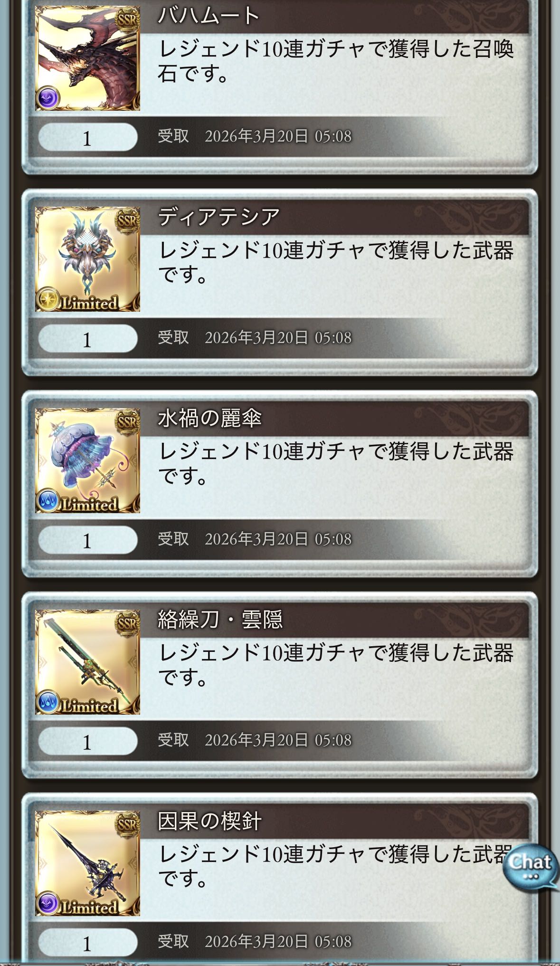Click the dark element icon on 因果の楔針
560x966 pixels.
tap(47, 904)
